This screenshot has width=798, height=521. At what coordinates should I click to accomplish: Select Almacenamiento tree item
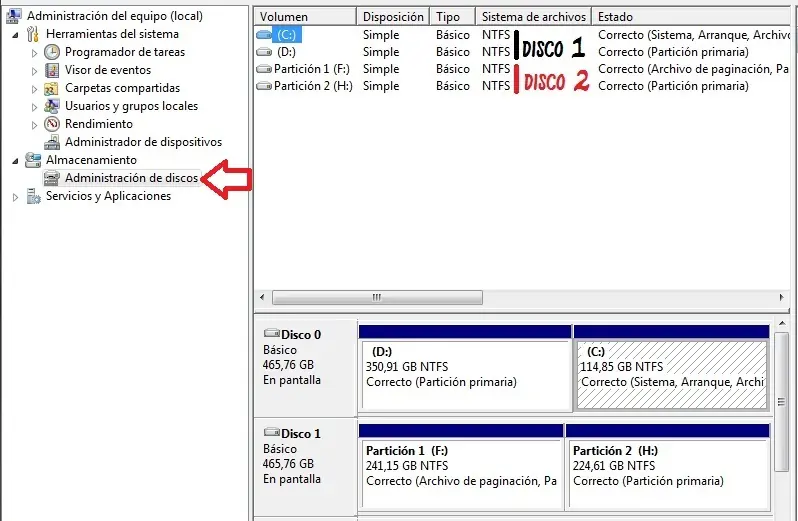point(91,160)
